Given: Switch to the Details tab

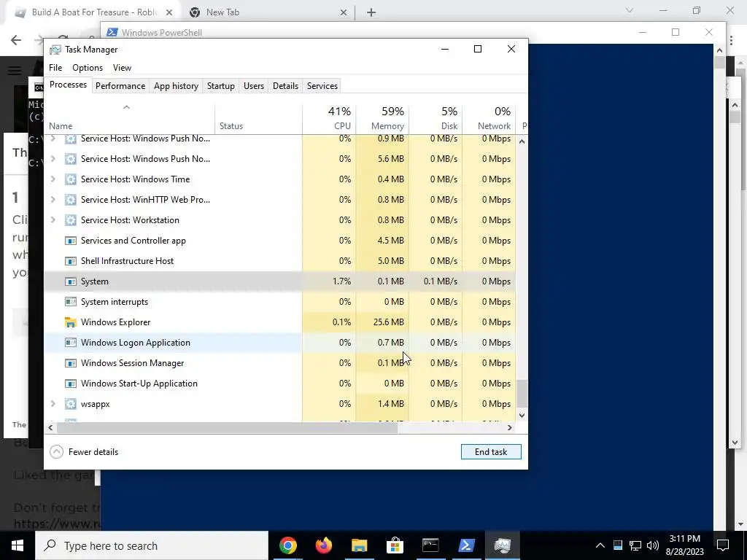Looking at the screenshot, I should [285, 86].
